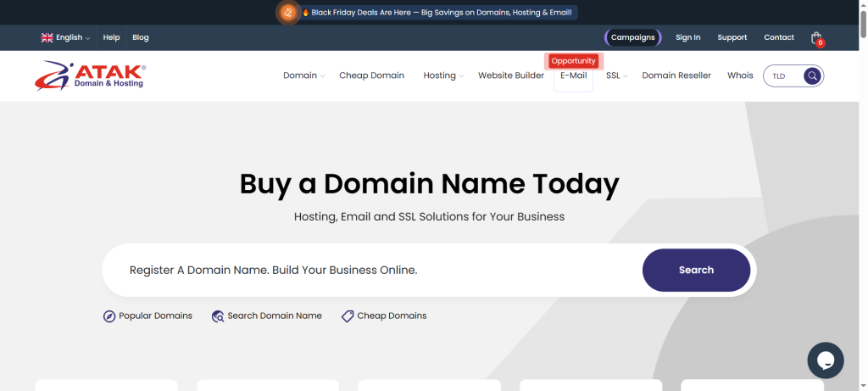
Task: Open the Support link
Action: pos(732,37)
